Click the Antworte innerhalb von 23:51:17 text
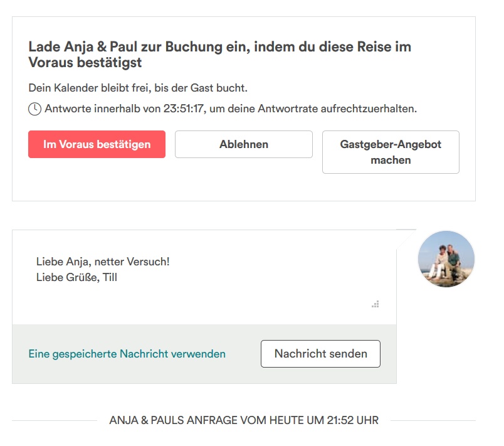Viewport: 504px width, 446px height. [x=231, y=109]
